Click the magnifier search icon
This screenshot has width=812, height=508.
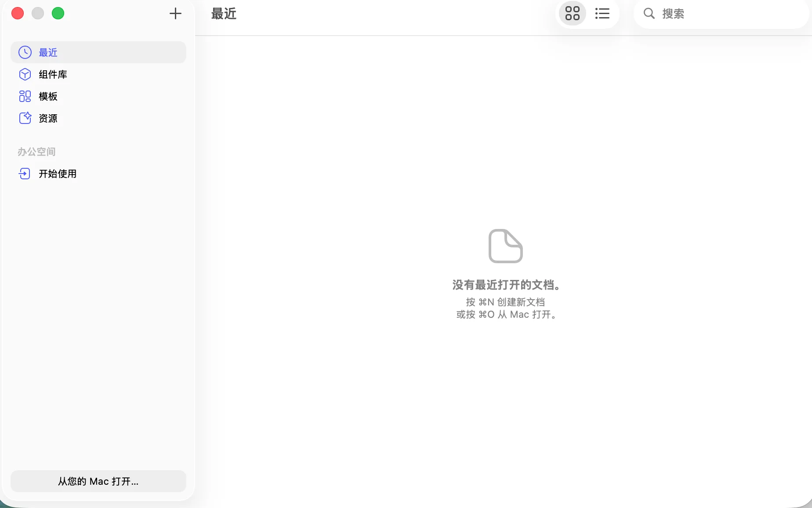tap(649, 14)
